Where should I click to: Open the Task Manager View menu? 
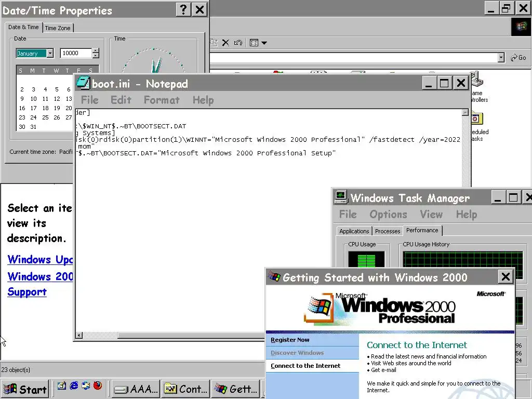(x=431, y=215)
